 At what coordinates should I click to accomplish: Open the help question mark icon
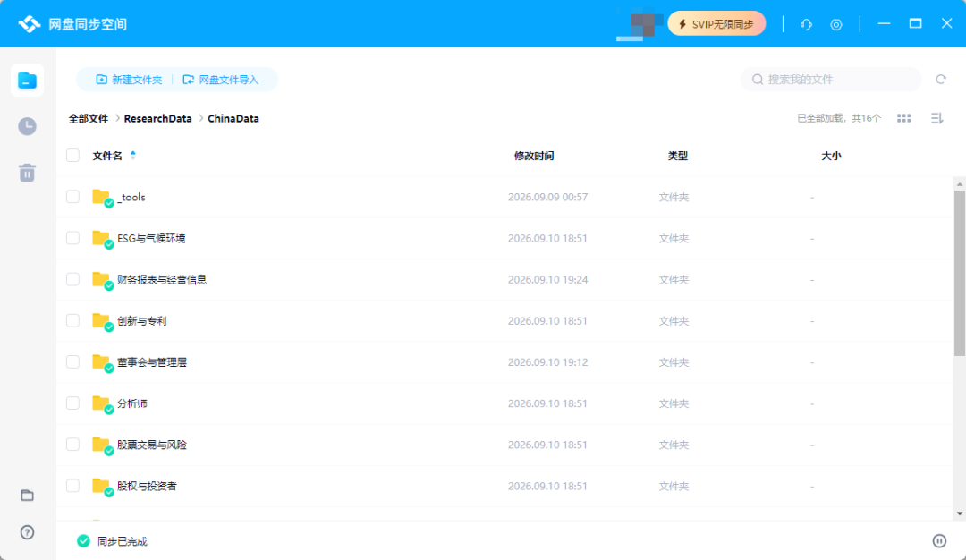[27, 532]
